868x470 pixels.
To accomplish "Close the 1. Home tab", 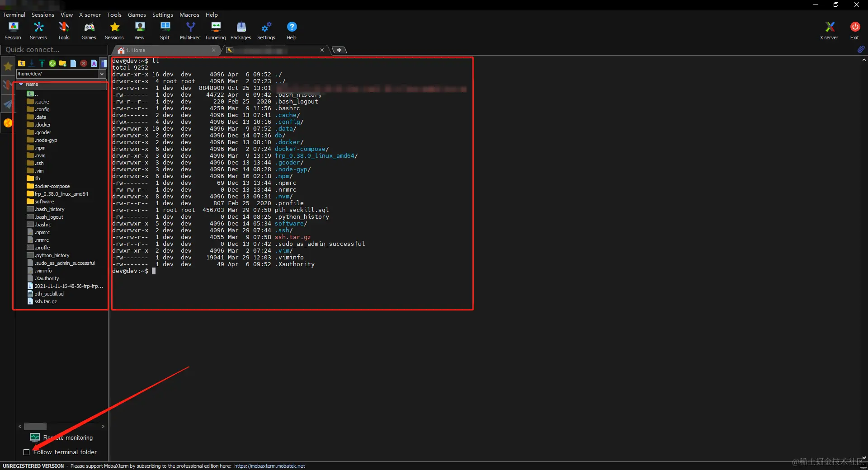I will [213, 50].
